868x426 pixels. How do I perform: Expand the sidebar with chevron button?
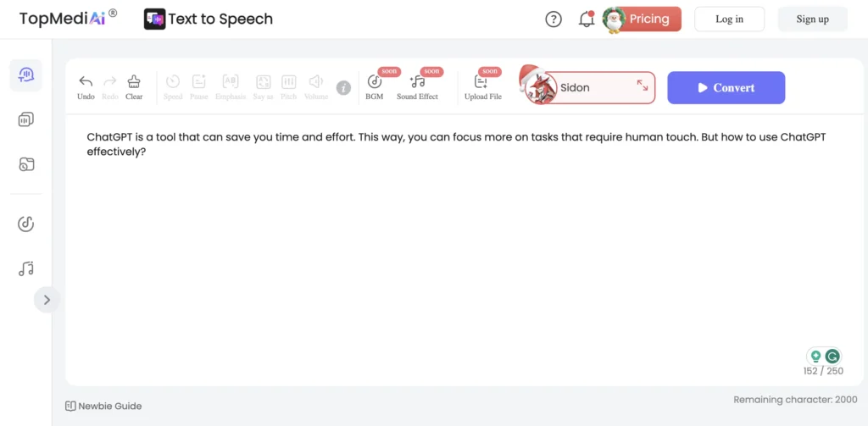47,300
